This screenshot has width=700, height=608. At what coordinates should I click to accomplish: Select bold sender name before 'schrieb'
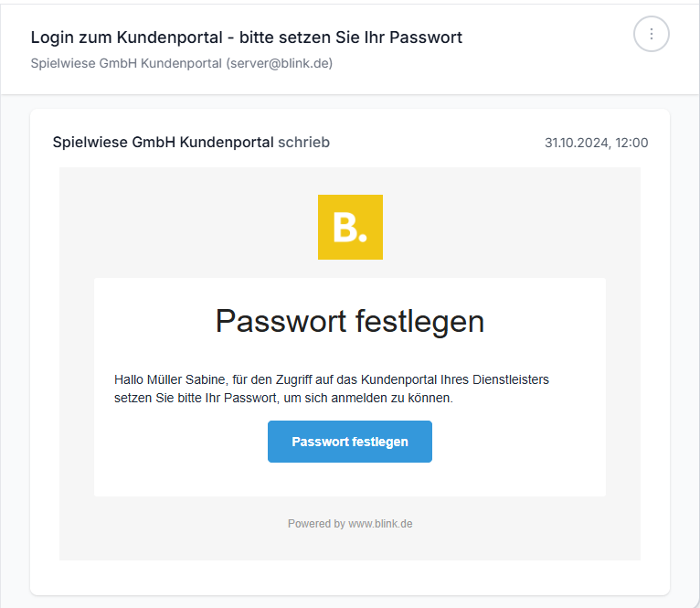pos(163,142)
